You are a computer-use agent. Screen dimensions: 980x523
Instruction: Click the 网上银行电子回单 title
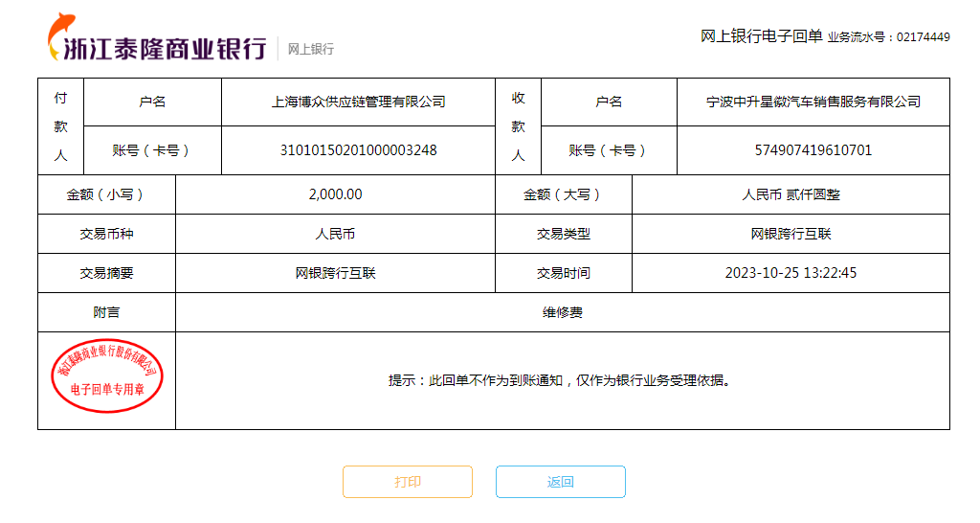coord(761,36)
